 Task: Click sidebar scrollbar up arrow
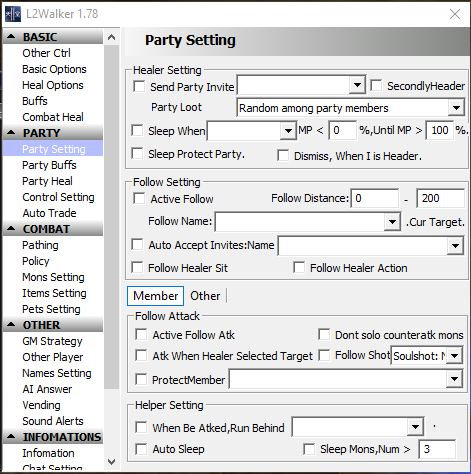[112, 37]
